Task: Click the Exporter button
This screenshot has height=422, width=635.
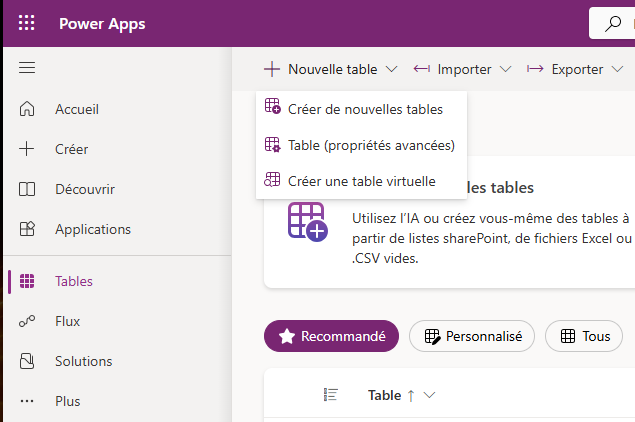Action: click(575, 69)
